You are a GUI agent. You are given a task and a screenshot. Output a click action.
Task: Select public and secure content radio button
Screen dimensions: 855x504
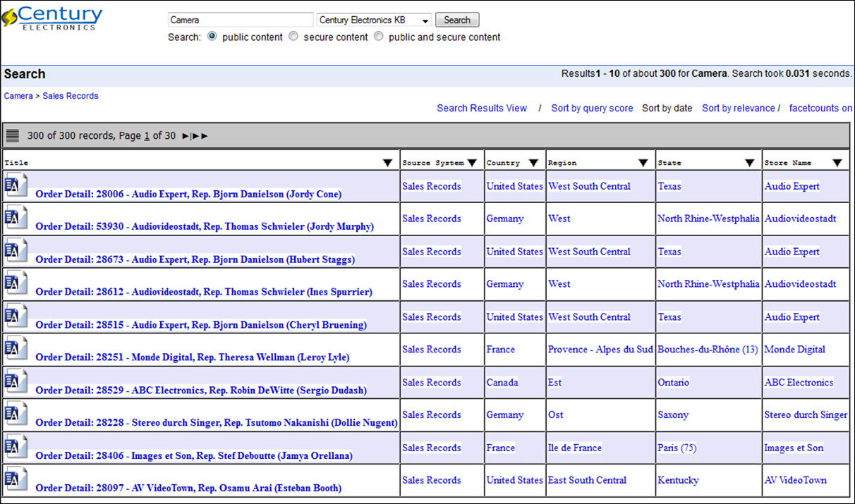[x=379, y=37]
